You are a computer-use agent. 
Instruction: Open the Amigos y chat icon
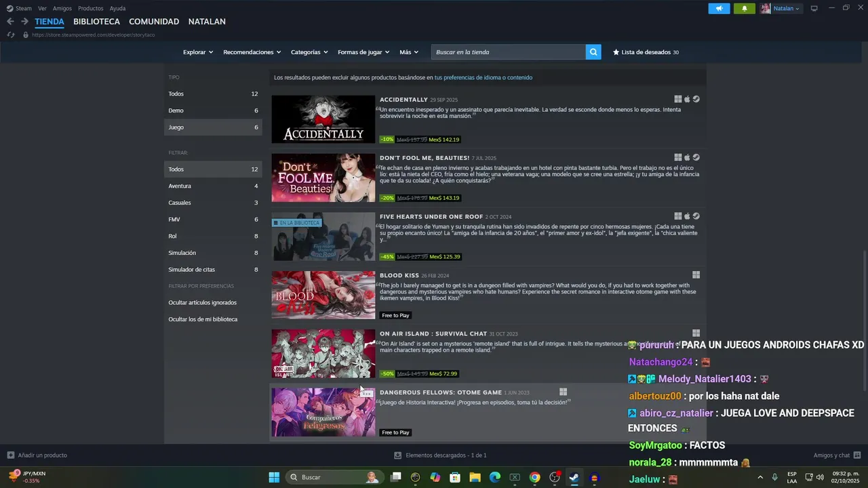click(x=857, y=455)
